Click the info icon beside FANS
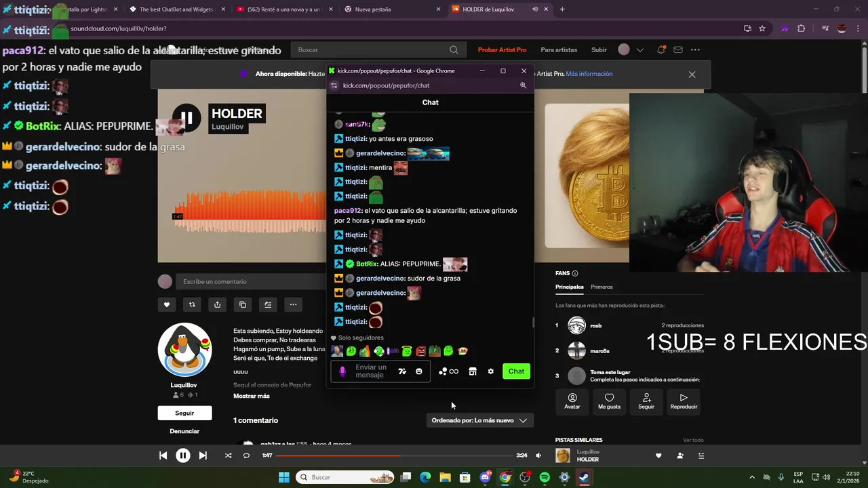Screen dimensions: 868x488 [575, 273]
